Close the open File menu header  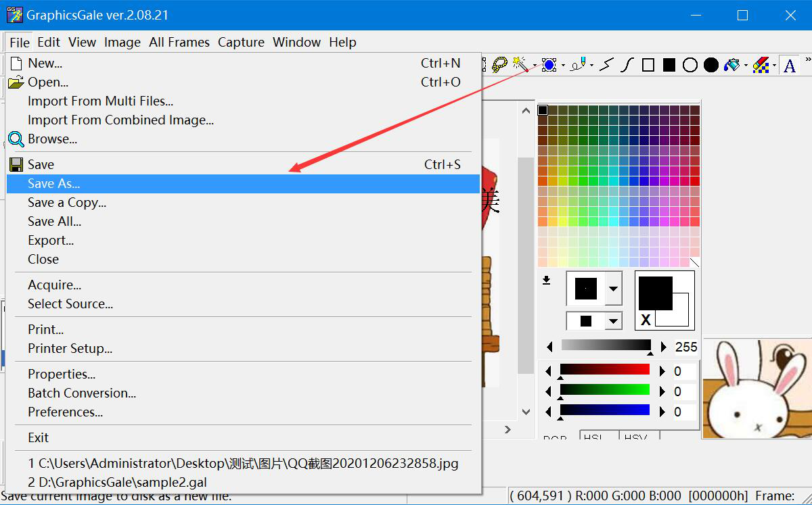tap(20, 43)
